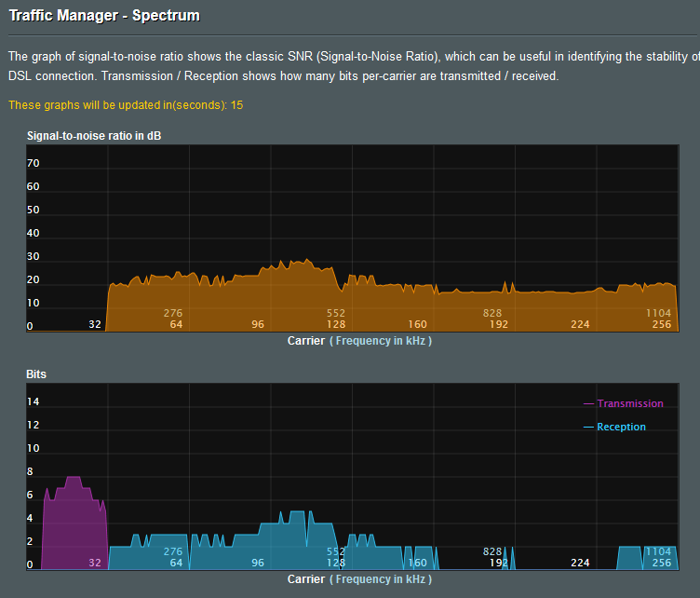Click the 1104 frequency label in SNR graph
Screen dimensions: 700x598
pos(658,313)
